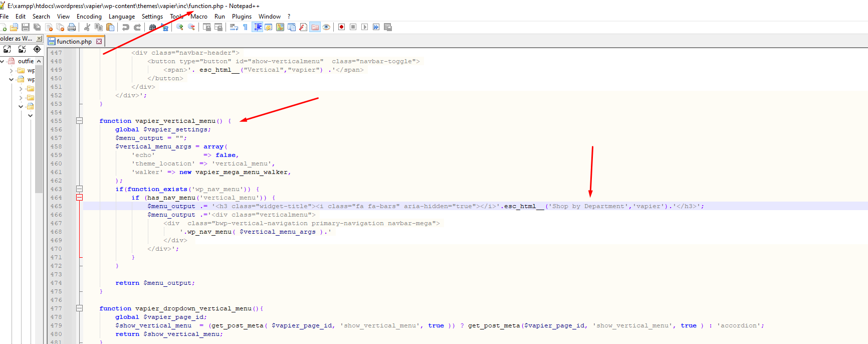Open the View menu
The width and height of the screenshot is (868, 344).
(63, 17)
